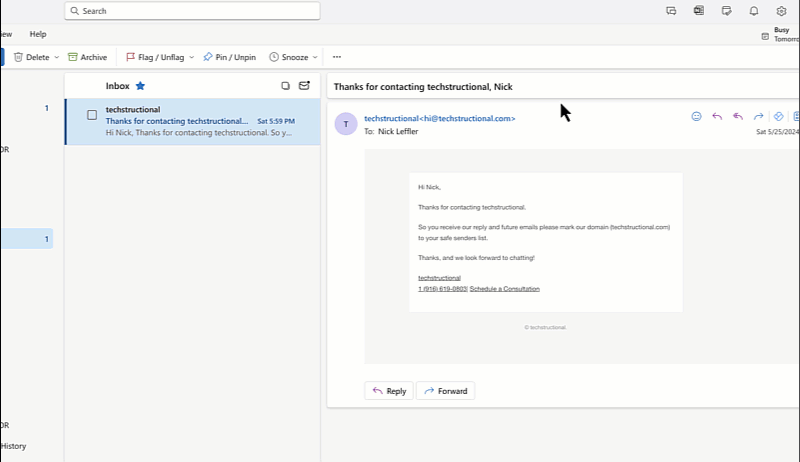800x462 pixels.
Task: Click the diamond apps icon in message header
Action: click(x=779, y=116)
